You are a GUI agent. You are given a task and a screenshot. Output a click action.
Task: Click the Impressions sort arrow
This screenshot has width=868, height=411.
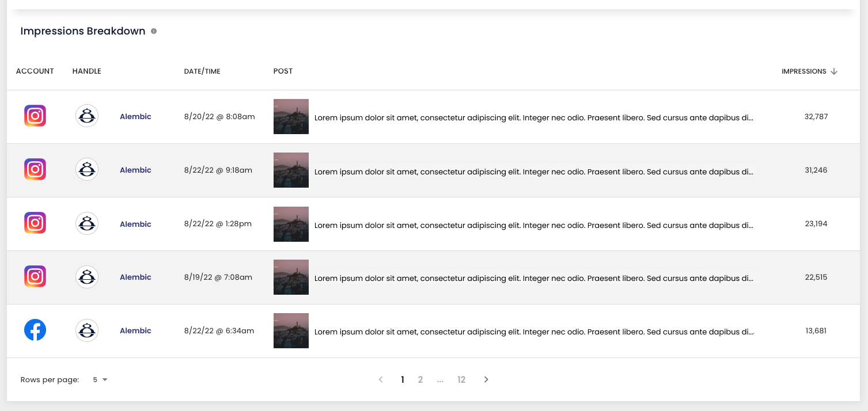pos(834,71)
